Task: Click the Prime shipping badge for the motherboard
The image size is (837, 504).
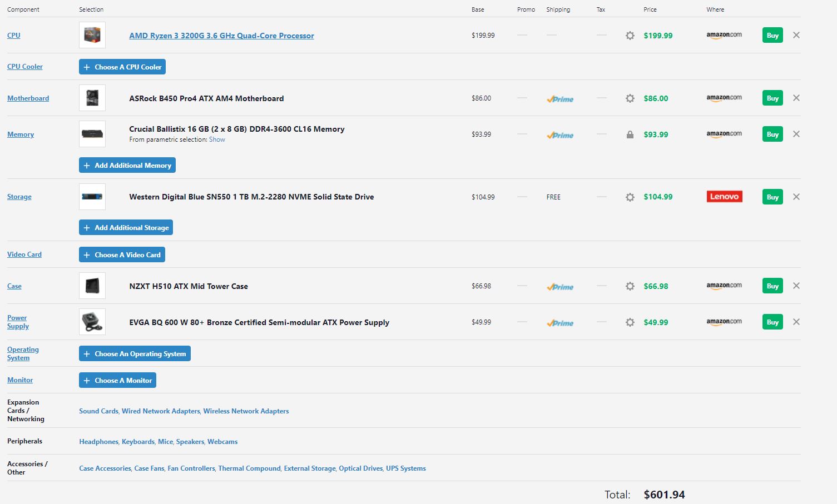Action: (560, 99)
